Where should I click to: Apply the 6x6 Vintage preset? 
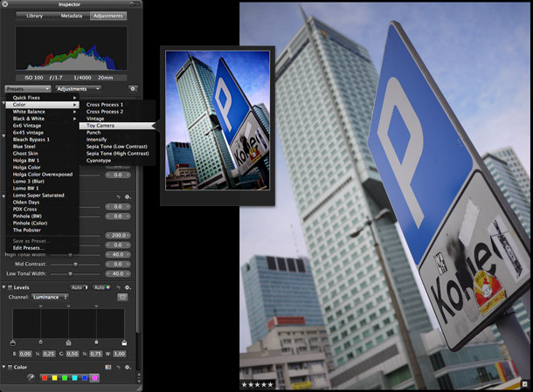click(43, 126)
